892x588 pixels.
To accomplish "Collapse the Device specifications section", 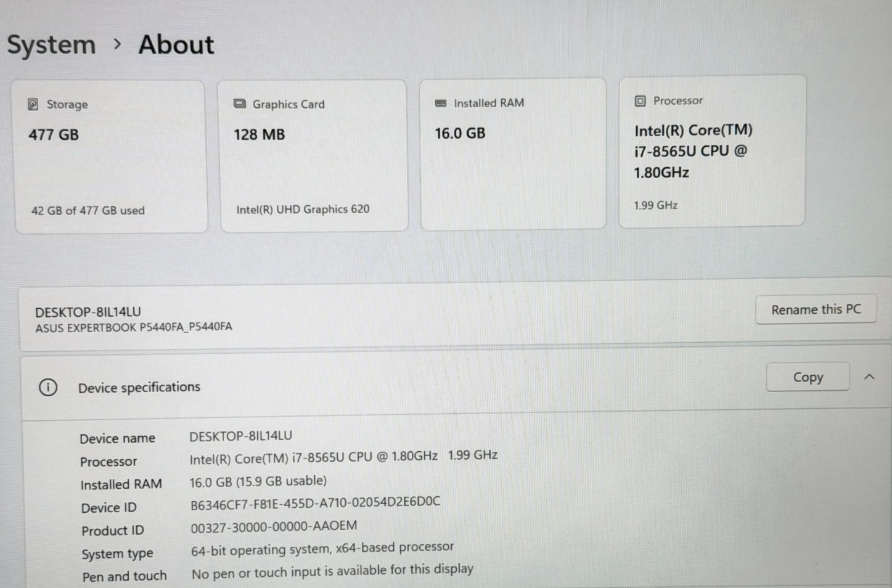I will (869, 377).
